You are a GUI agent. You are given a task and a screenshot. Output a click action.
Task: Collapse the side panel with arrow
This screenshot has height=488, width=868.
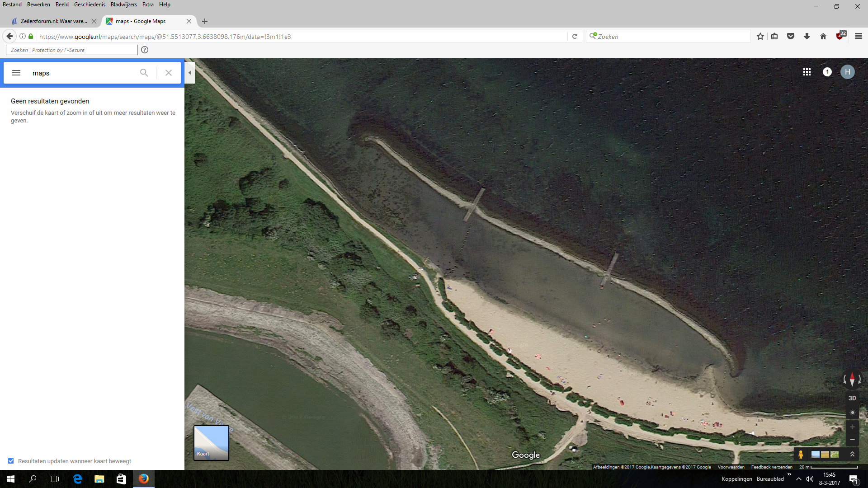point(190,73)
